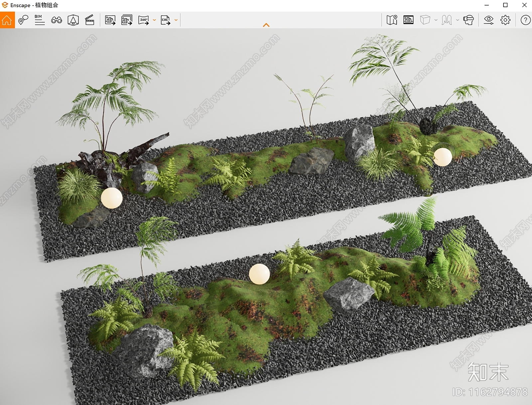Select the white mode cube icon
Viewport: 532px width, 405px height.
(x=425, y=20)
